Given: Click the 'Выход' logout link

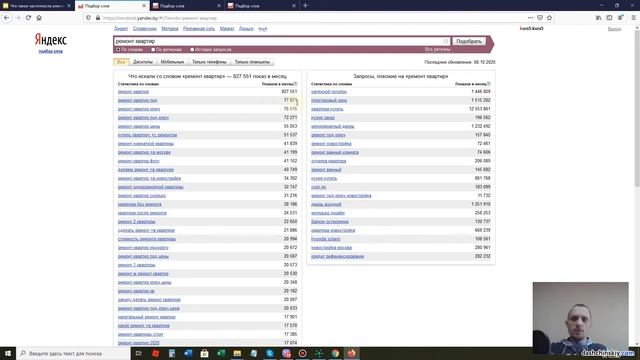Looking at the screenshot, I should point(614,29).
